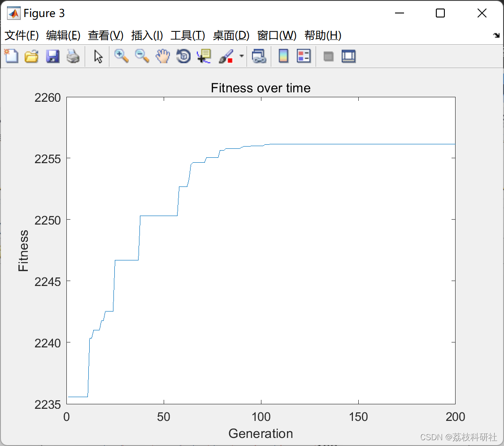The width and height of the screenshot is (504, 446).
Task: Save the figure with the floppy disk icon
Action: pyautogui.click(x=52, y=56)
